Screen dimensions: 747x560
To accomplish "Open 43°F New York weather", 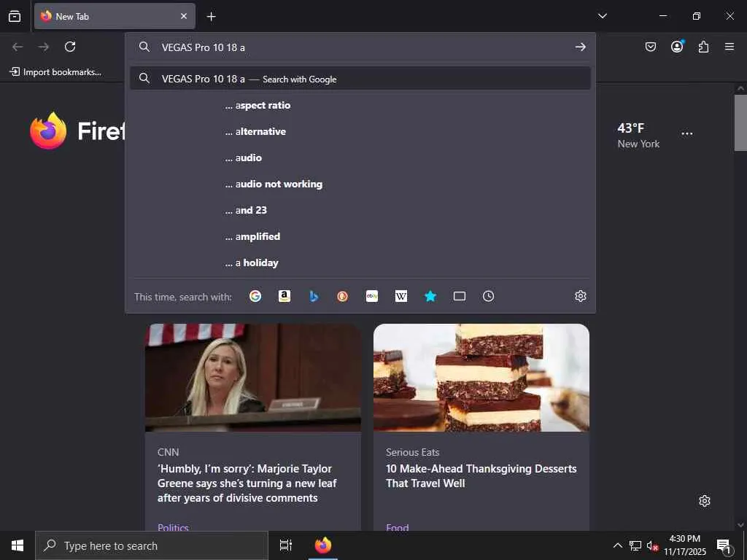I will coord(638,136).
